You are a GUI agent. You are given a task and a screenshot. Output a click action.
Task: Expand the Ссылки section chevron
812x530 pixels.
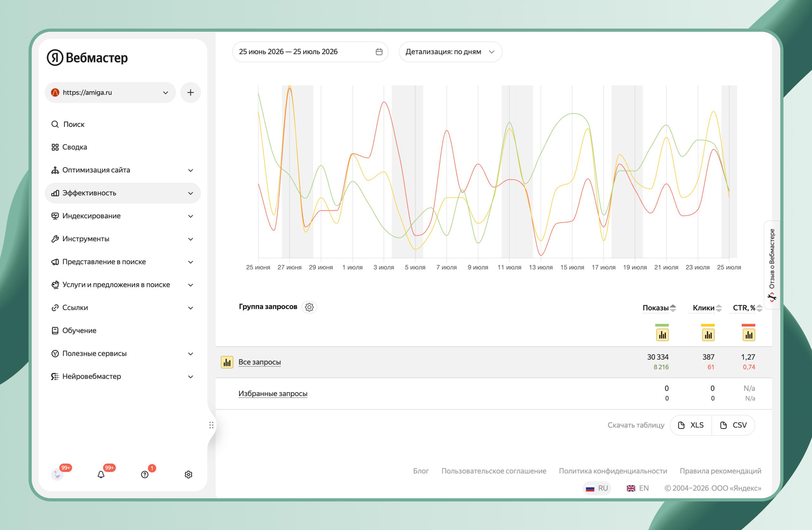[x=191, y=308]
